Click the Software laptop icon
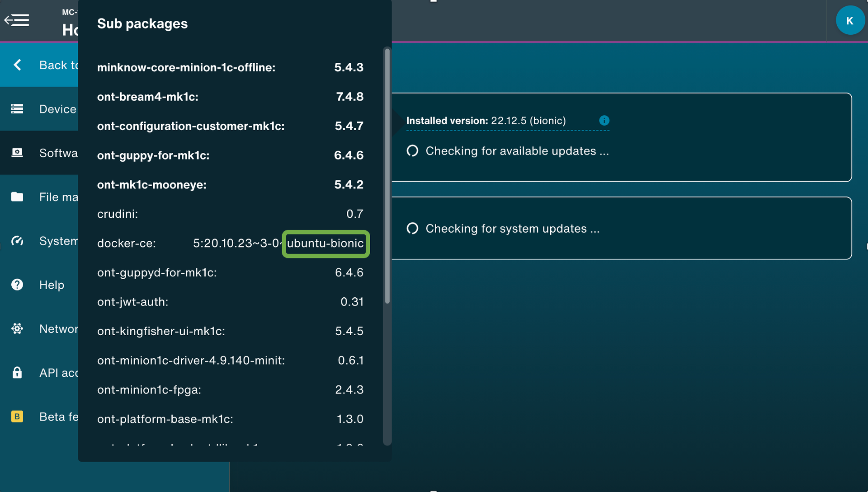 coord(17,153)
